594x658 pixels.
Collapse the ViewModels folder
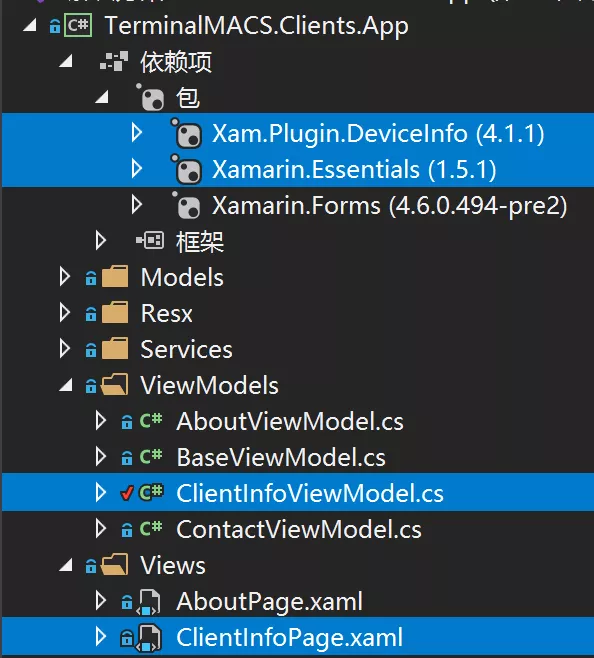coord(66,385)
